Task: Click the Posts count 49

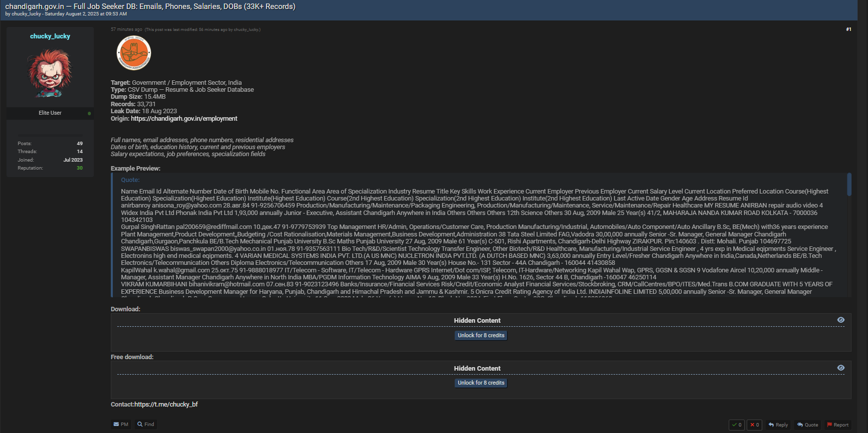Action: (x=79, y=144)
